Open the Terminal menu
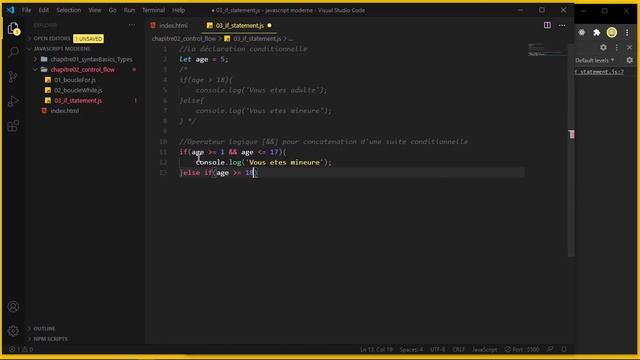 click(153, 10)
